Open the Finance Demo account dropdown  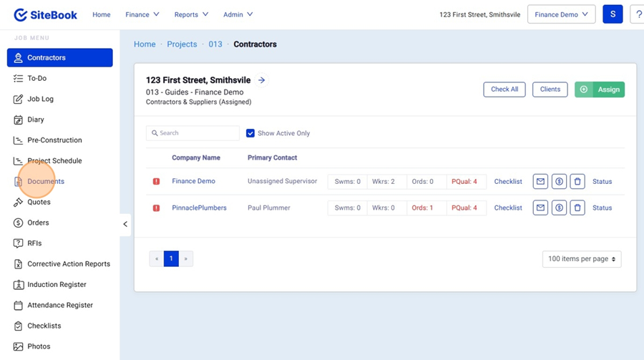(561, 14)
